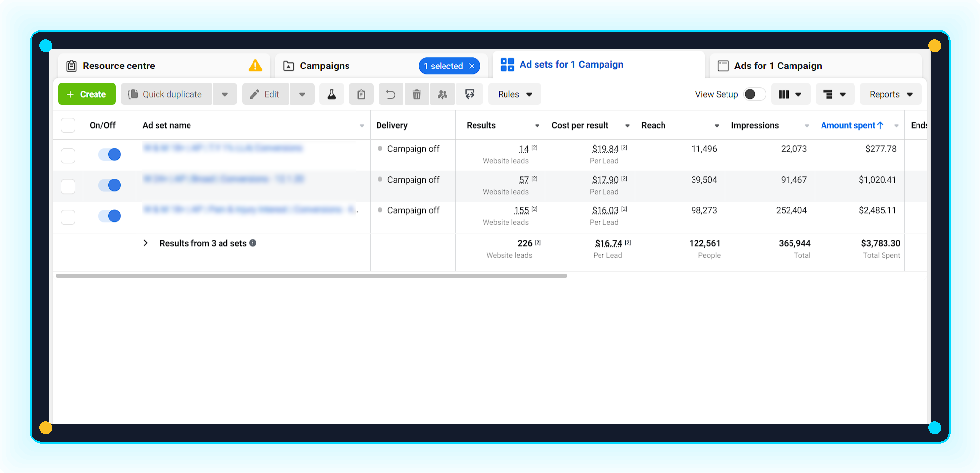Click the green Create button
The height and width of the screenshot is (473, 980).
coord(87,94)
